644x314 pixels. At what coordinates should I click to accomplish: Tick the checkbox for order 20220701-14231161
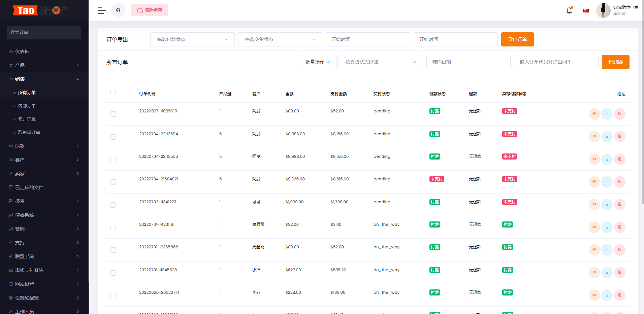tap(113, 228)
